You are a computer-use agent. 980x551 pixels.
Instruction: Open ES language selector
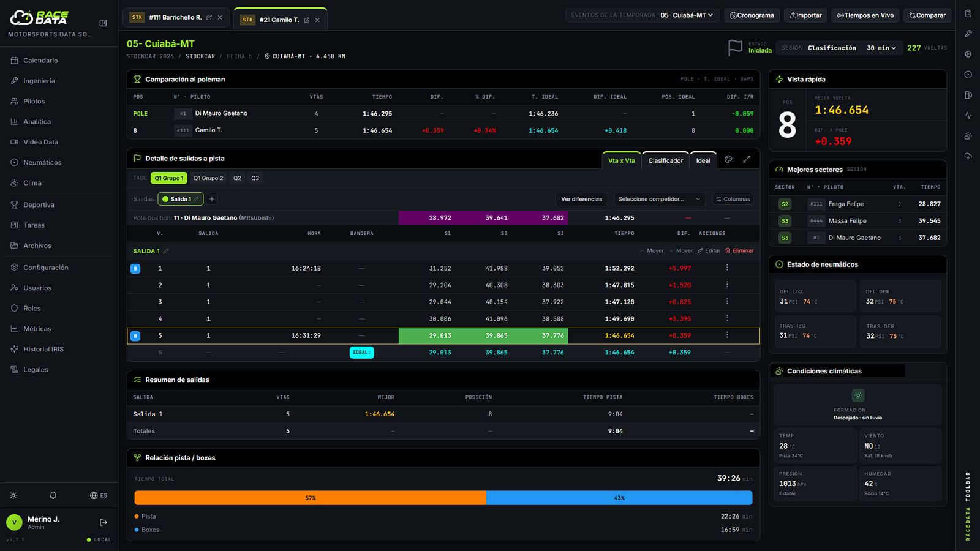click(99, 495)
